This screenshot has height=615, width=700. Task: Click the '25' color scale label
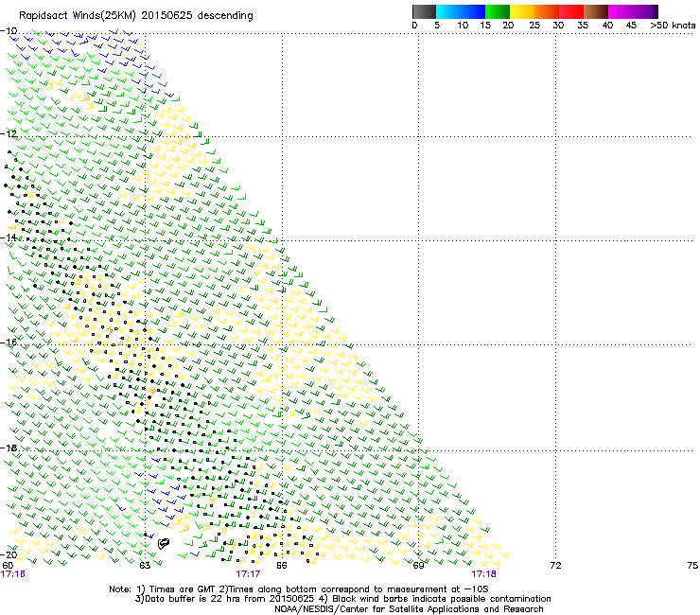534,26
